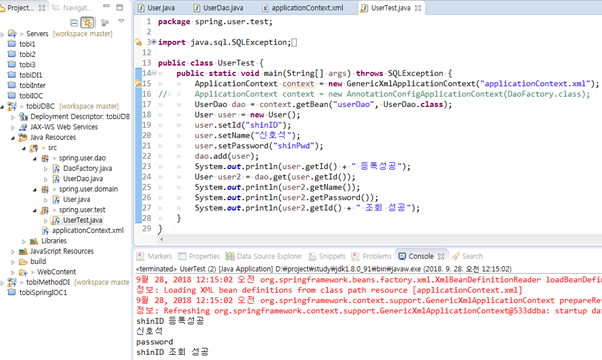
Task: Select the tobiDI1 project label
Action: 31,75
